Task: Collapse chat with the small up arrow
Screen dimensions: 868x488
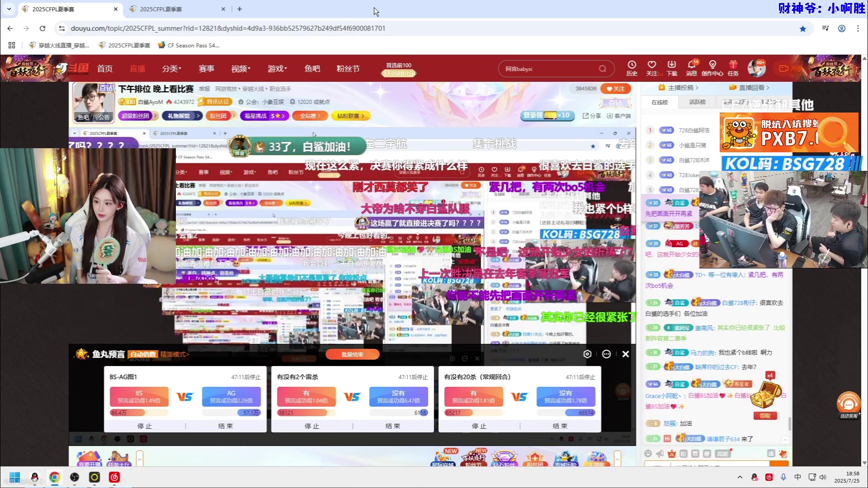Action: pos(785,440)
